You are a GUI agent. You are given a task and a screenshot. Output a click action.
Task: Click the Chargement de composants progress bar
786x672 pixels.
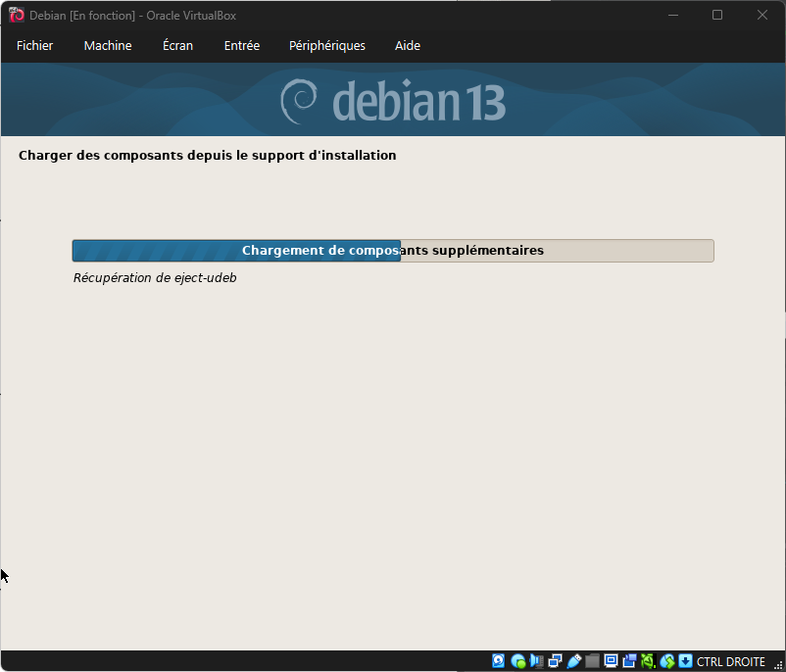click(393, 251)
